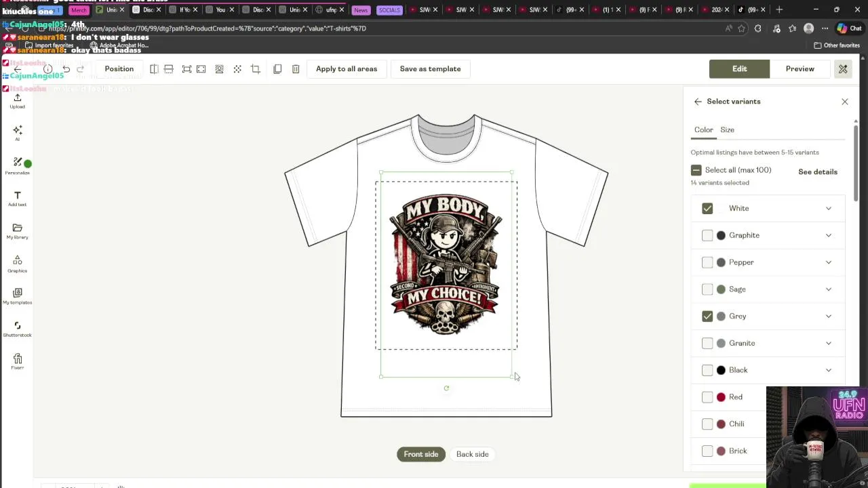868x488 pixels.
Task: Check the Graphite color variant
Action: coord(707,235)
